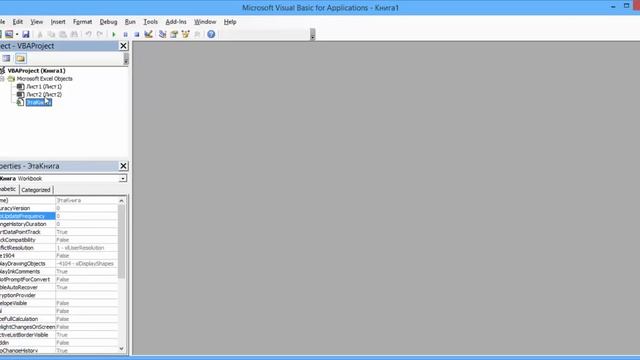Viewport: 640px width, 360px height.
Task: Click the AutoUpdateFrequency value field
Action: pyautogui.click(x=87, y=216)
